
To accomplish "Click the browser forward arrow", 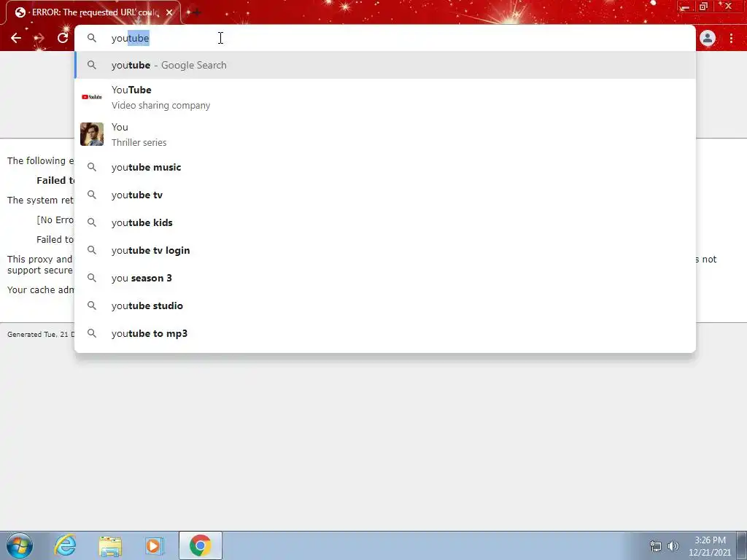I will click(39, 38).
